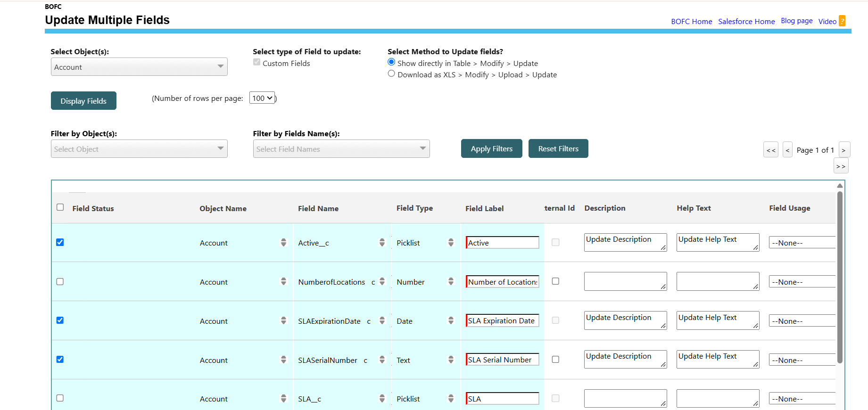
Task: Open the Salesforce Home link
Action: [x=746, y=22]
